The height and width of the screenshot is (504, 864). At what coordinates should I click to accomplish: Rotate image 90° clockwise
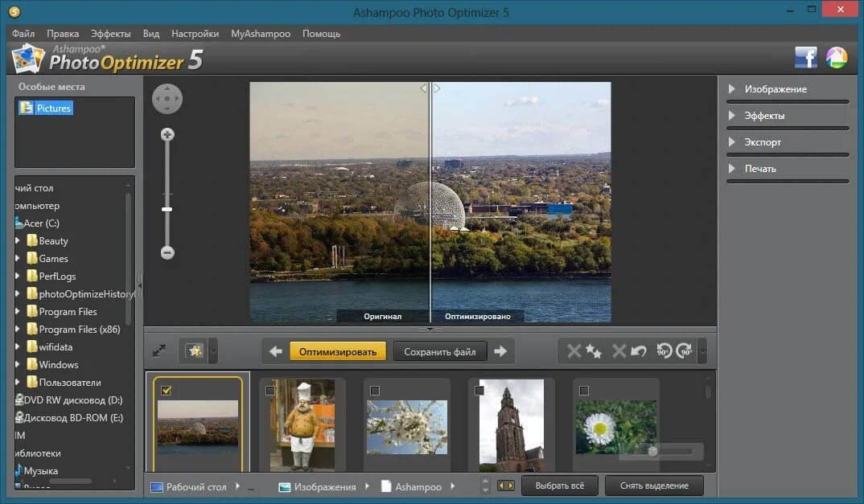pos(684,351)
